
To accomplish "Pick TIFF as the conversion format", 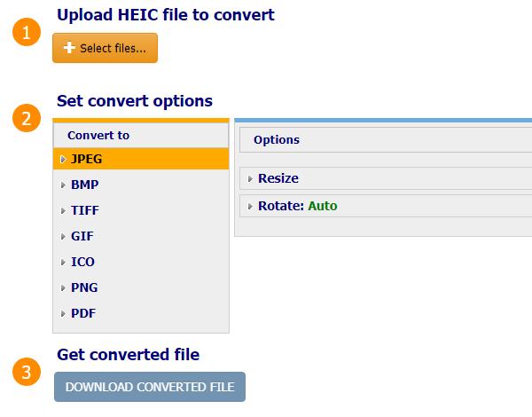I will (85, 210).
